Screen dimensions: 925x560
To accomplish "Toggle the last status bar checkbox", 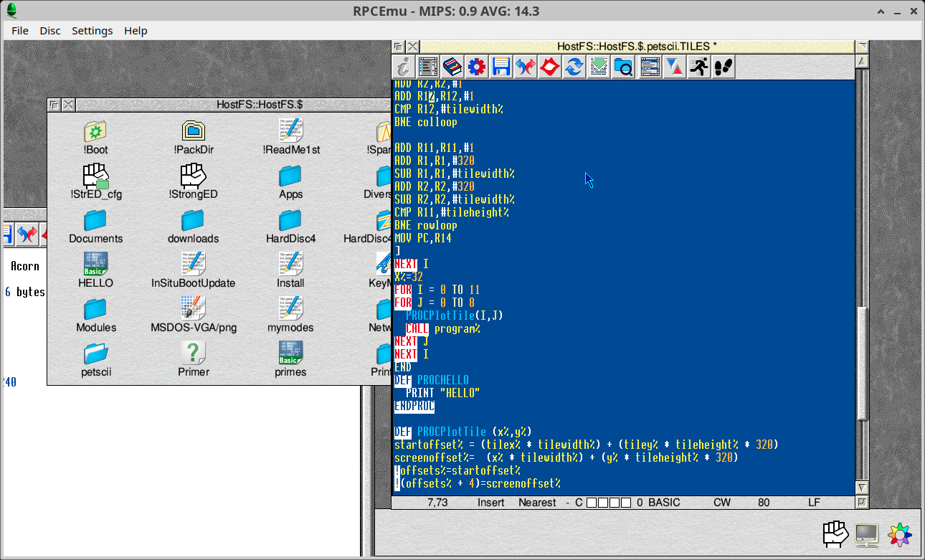I will coord(626,503).
